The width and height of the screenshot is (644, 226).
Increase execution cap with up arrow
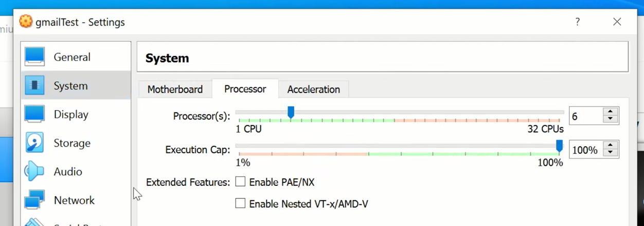click(x=611, y=145)
